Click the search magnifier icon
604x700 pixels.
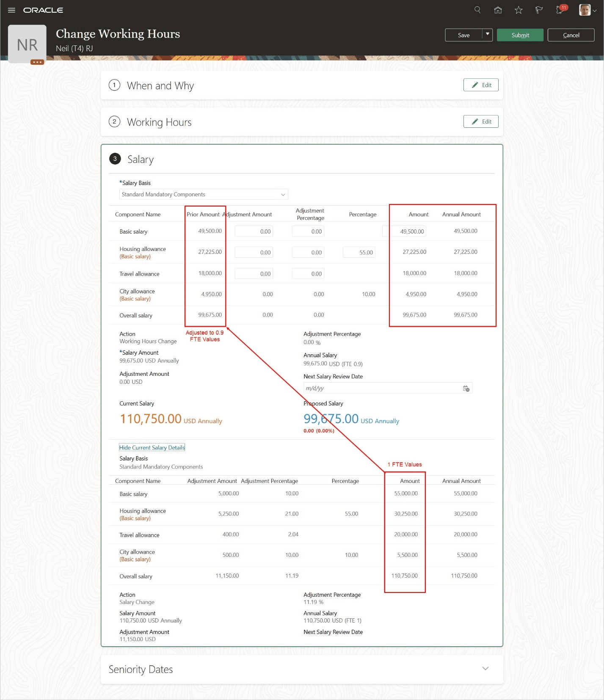[477, 10]
